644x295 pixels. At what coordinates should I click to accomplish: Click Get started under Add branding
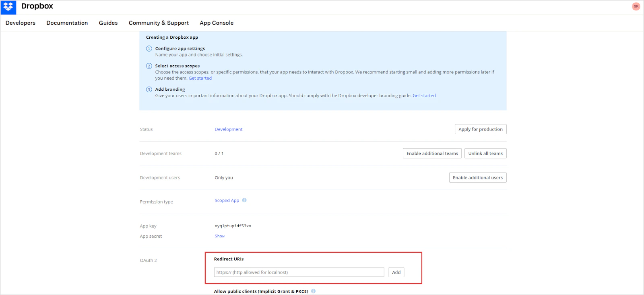[x=424, y=96]
